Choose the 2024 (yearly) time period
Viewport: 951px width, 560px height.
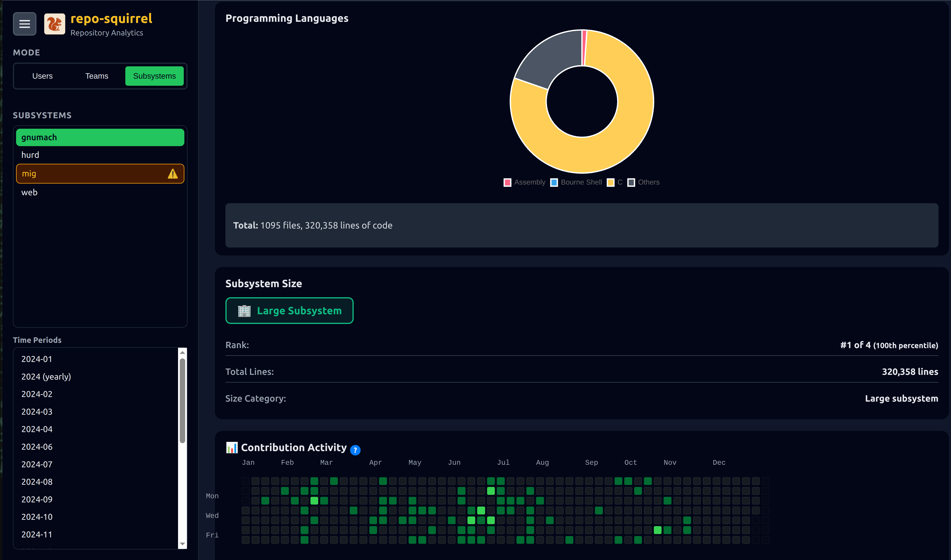pyautogui.click(x=46, y=377)
